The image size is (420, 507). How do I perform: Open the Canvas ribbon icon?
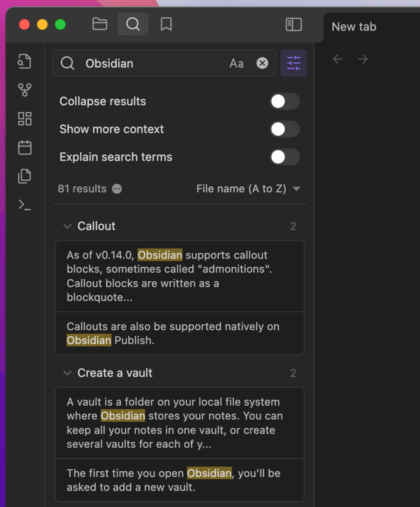[25, 119]
